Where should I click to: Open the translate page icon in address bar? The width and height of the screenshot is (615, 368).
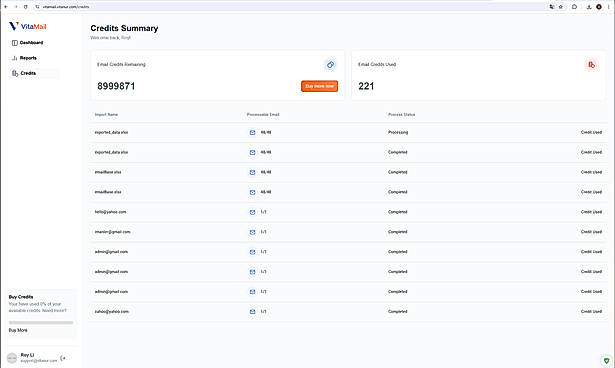(552, 7)
